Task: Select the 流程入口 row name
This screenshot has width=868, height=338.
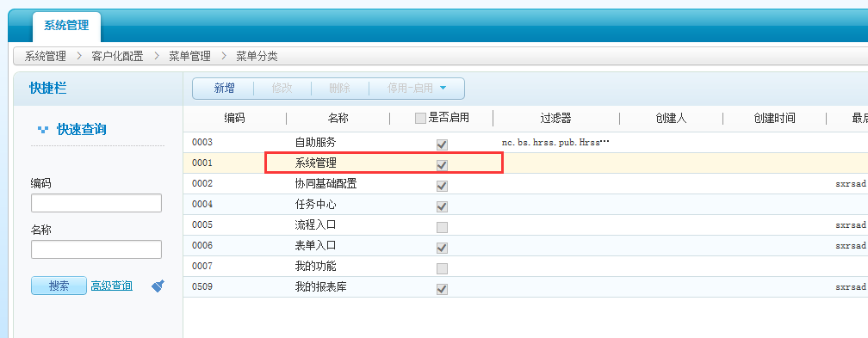Action: click(315, 224)
